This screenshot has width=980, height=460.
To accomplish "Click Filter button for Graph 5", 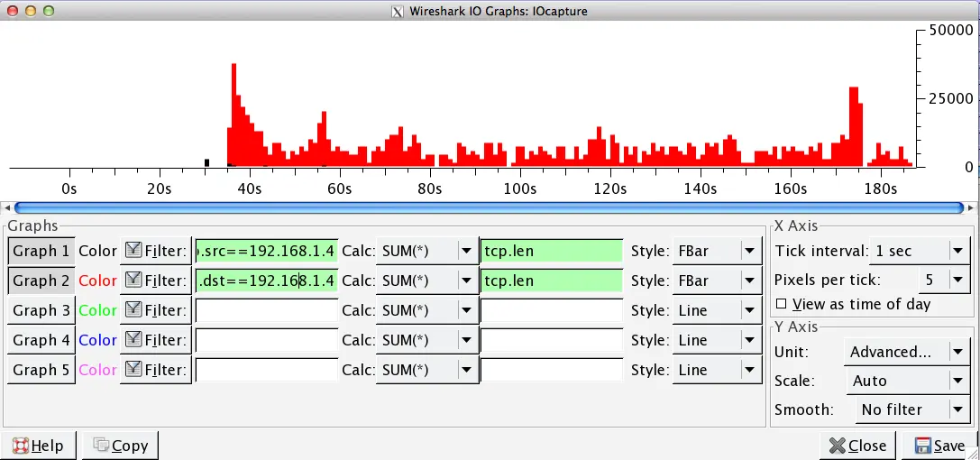I will point(156,370).
